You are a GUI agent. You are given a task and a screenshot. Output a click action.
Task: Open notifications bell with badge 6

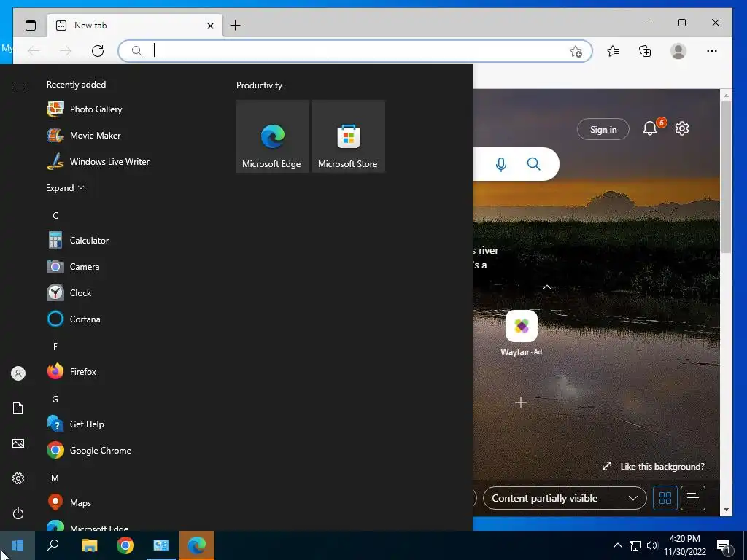651,128
